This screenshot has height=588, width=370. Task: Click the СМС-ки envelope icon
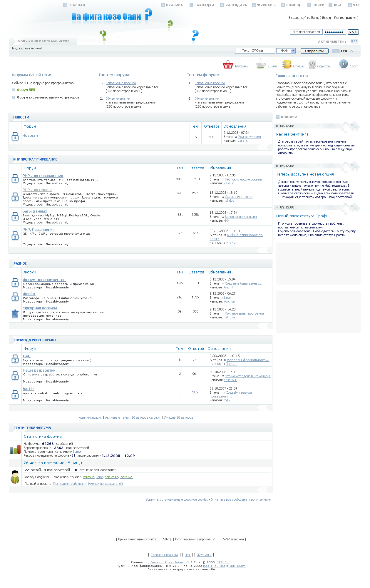(336, 51)
